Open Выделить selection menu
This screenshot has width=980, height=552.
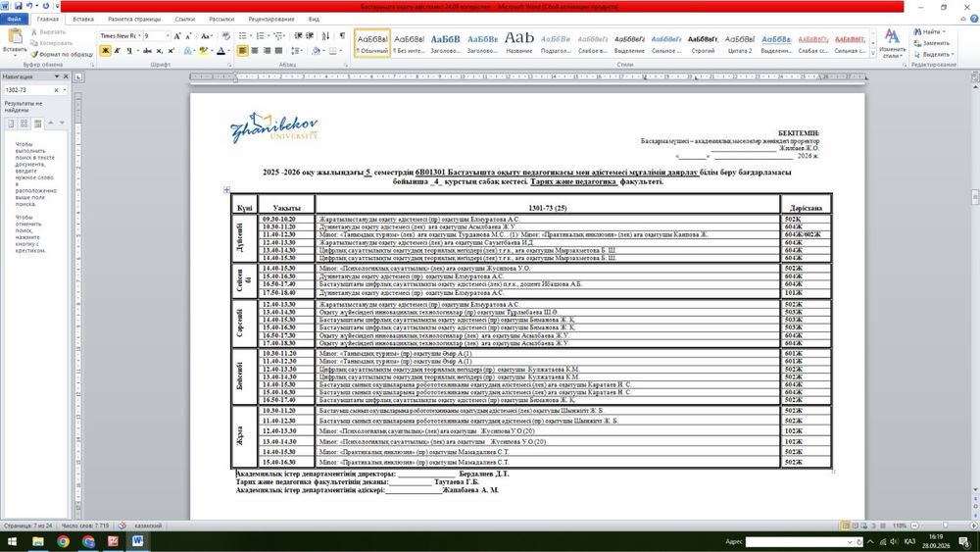tap(933, 54)
